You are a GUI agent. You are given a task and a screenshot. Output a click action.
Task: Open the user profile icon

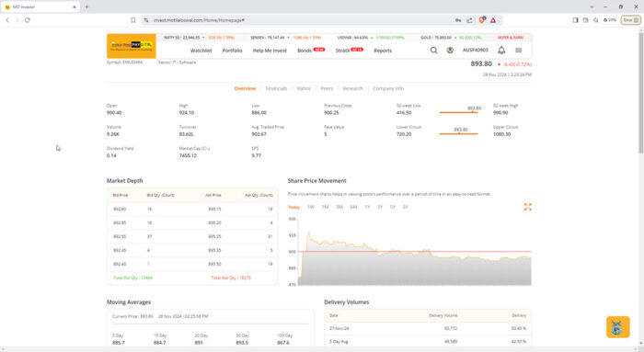click(x=450, y=50)
